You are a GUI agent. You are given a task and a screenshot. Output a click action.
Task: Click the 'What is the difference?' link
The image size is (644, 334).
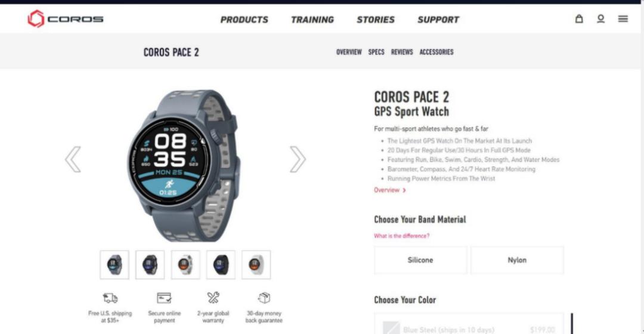[x=402, y=236]
